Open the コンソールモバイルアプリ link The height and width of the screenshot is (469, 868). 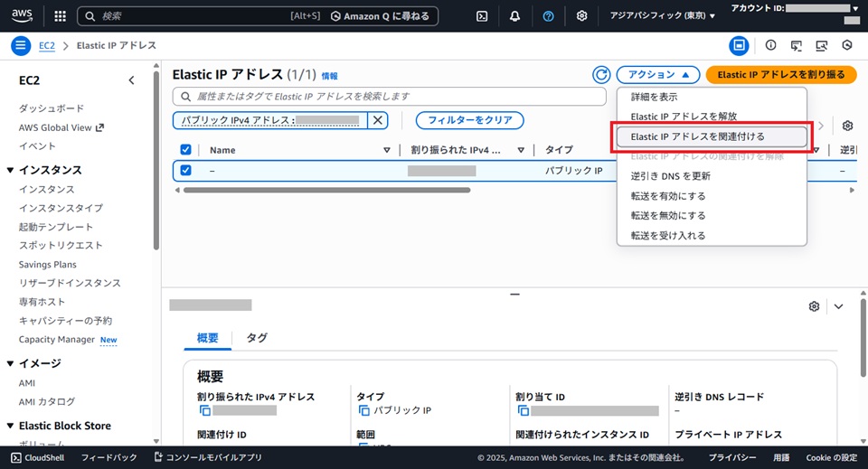pyautogui.click(x=208, y=458)
